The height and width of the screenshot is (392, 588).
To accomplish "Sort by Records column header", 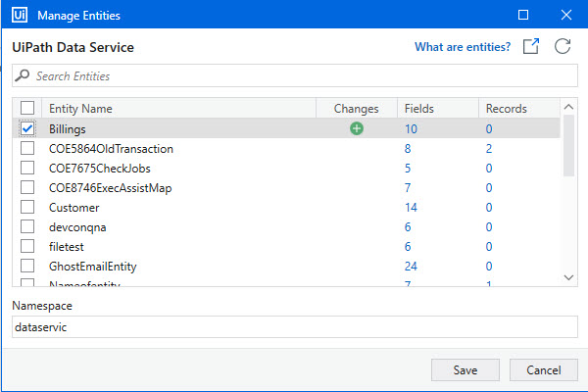I will click(x=507, y=109).
